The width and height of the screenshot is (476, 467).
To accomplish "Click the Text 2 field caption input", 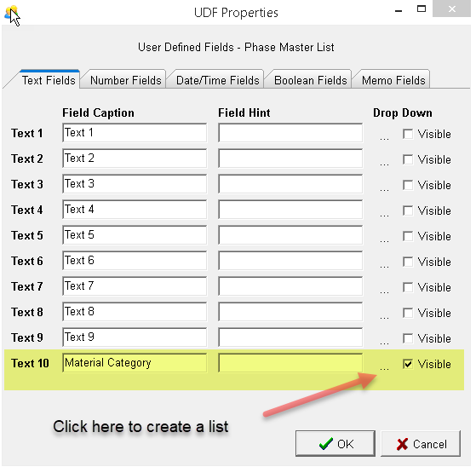I will pyautogui.click(x=135, y=158).
